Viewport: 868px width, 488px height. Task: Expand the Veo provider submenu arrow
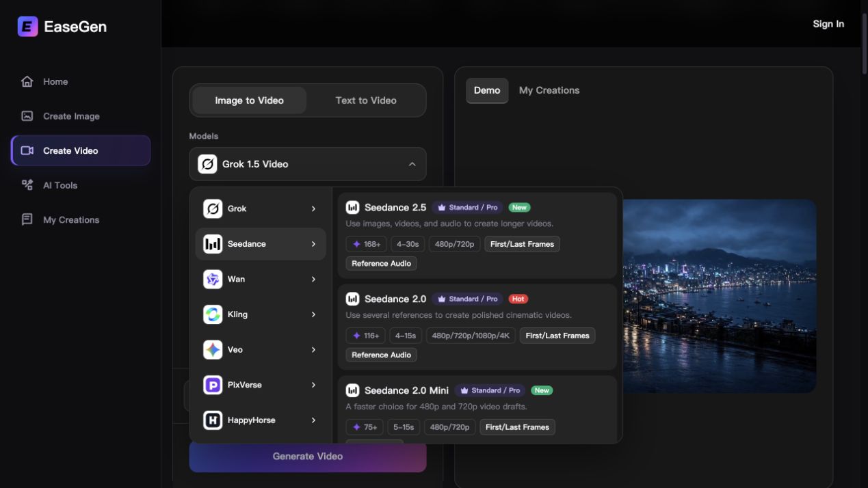coord(313,349)
